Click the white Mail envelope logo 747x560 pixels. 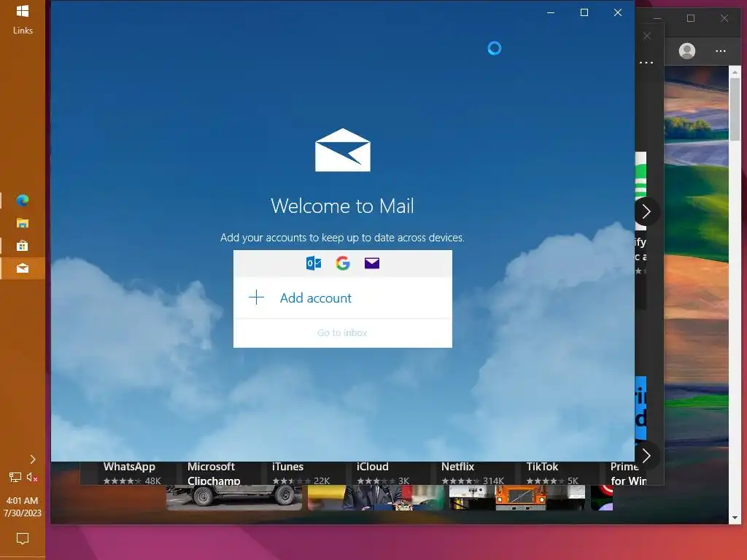343,150
